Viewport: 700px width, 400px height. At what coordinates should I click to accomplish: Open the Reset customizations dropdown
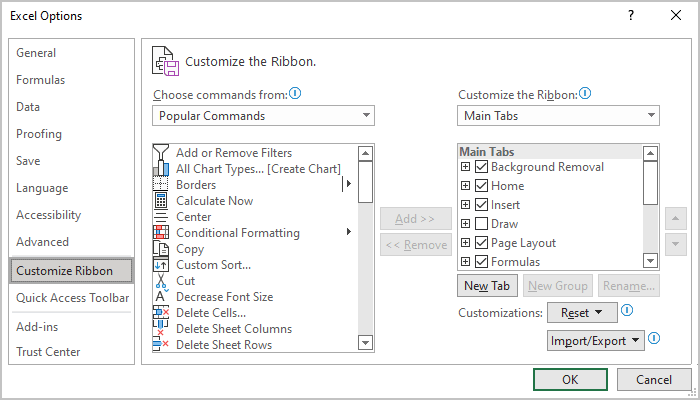click(x=582, y=312)
